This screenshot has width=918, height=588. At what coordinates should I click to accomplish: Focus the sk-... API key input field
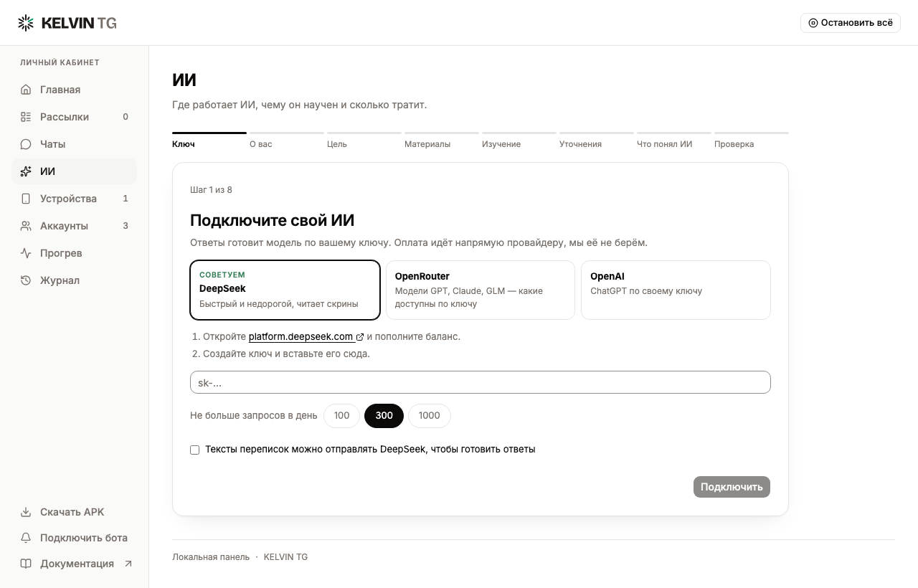click(x=481, y=382)
